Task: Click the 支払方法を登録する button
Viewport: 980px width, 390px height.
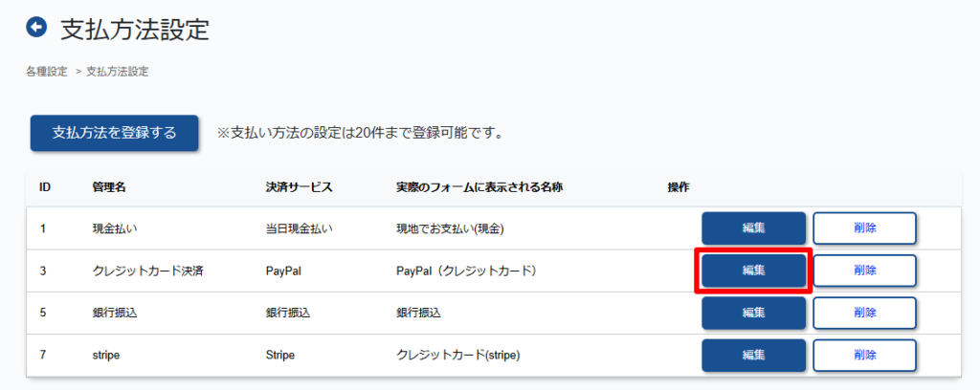Action: [115, 133]
